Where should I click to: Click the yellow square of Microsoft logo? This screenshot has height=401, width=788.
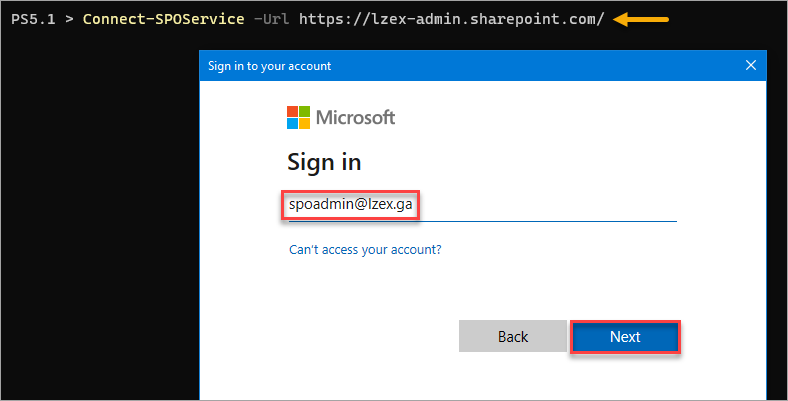click(305, 123)
